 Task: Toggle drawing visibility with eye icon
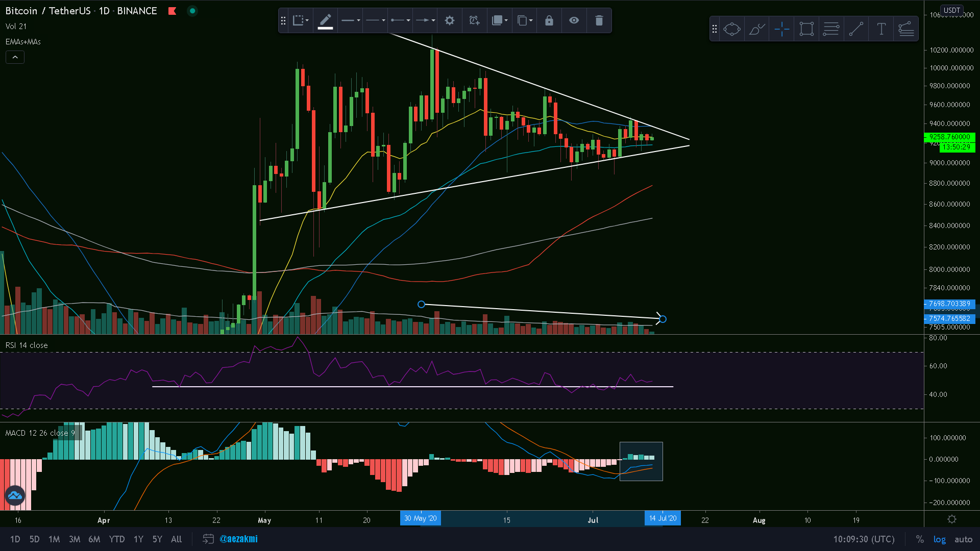coord(574,20)
